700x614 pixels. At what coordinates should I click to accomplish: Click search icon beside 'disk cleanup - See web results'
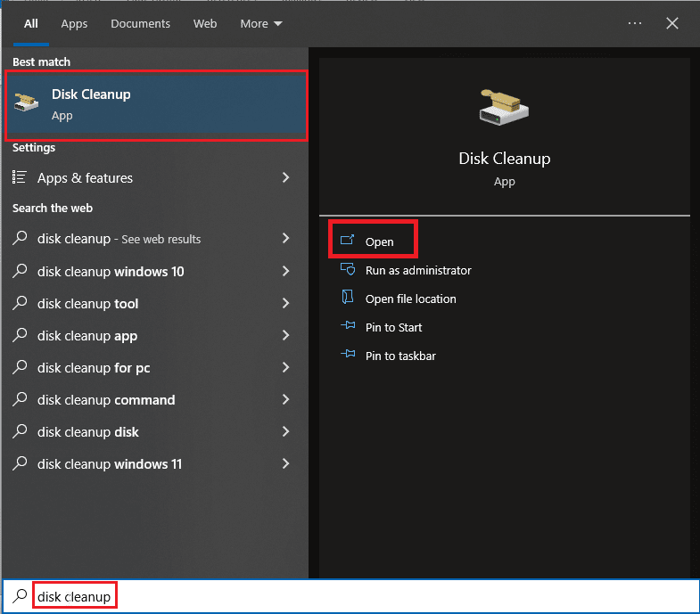coord(20,238)
